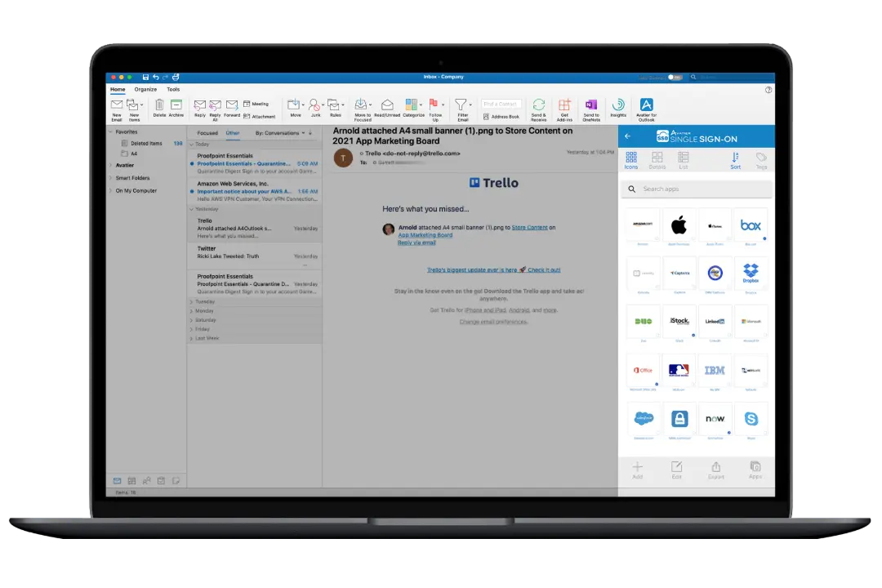Select the Other inbox tab
Screen dimensions: 882x588
[232, 133]
